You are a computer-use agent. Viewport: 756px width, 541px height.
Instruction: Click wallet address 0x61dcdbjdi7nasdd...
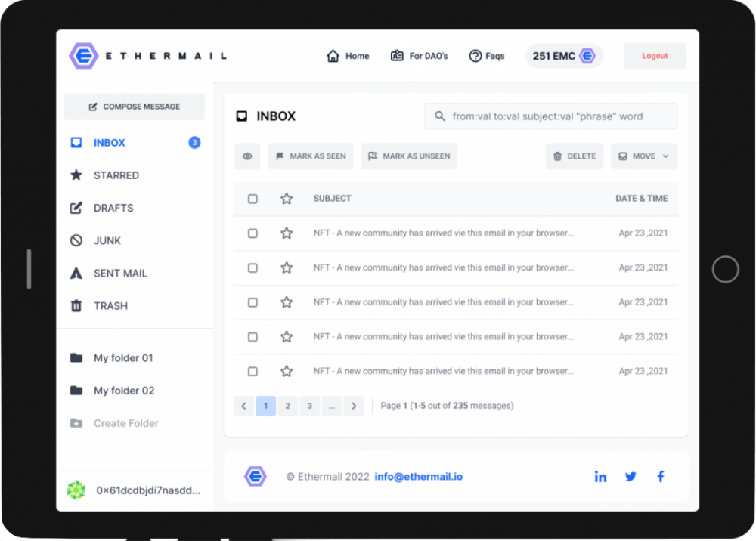point(148,490)
